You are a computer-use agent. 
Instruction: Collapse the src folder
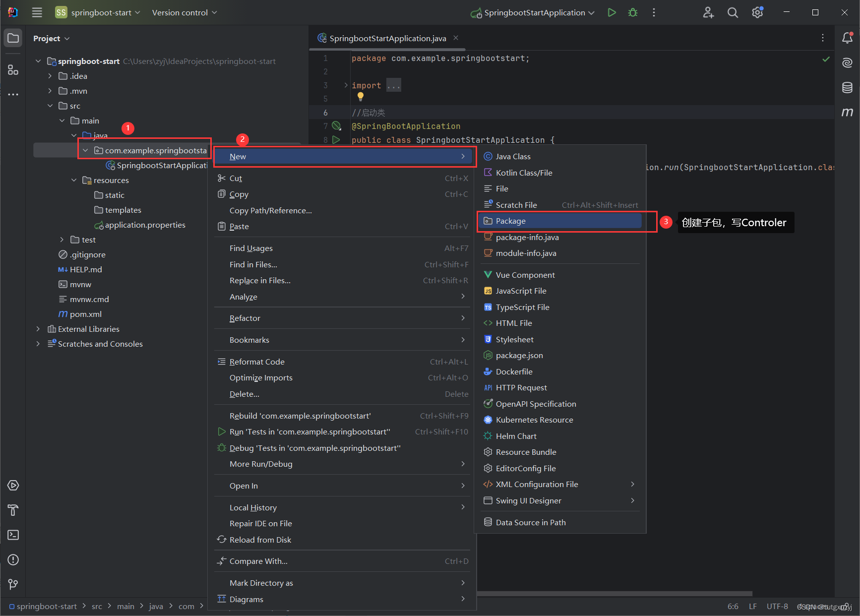50,106
